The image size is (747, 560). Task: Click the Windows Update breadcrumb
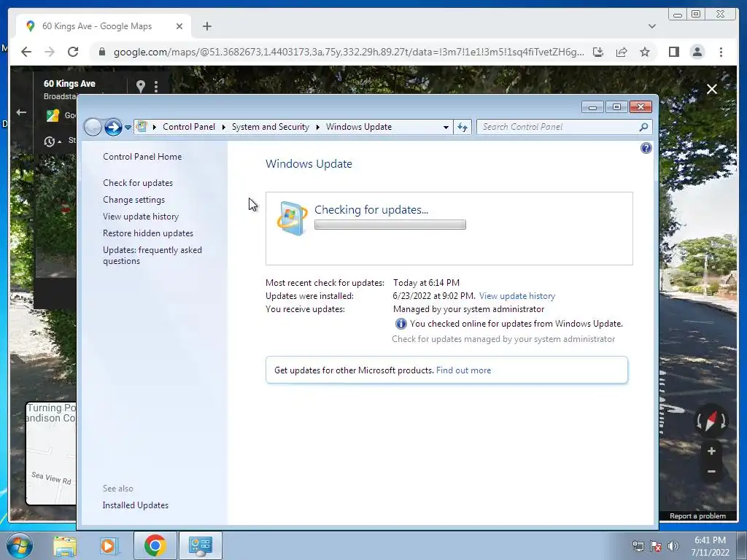click(x=359, y=127)
